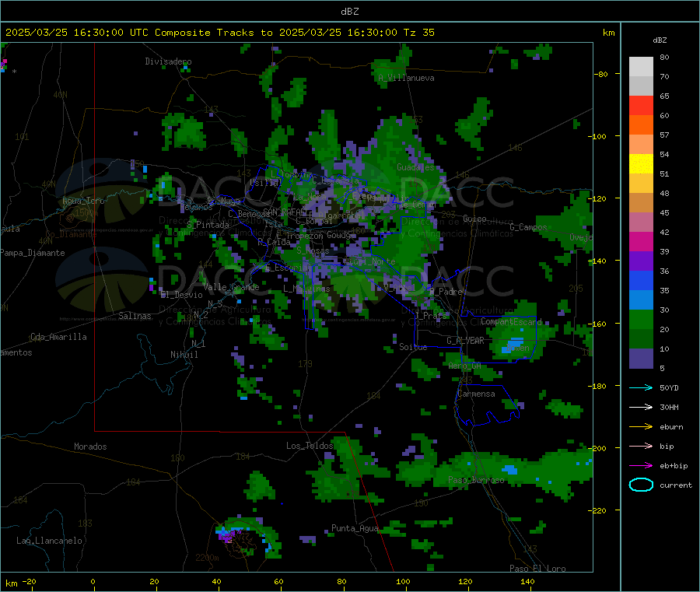The width and height of the screenshot is (700, 592).
Task: Select the slate purple swatch above 5
Action: pos(641,359)
